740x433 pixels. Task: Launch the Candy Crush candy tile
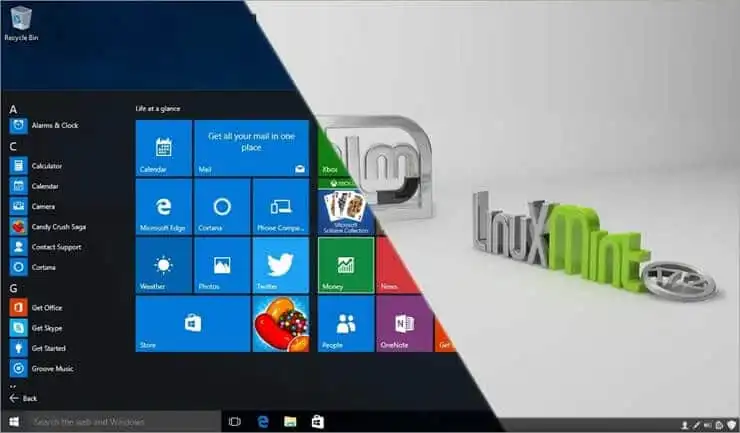click(281, 323)
